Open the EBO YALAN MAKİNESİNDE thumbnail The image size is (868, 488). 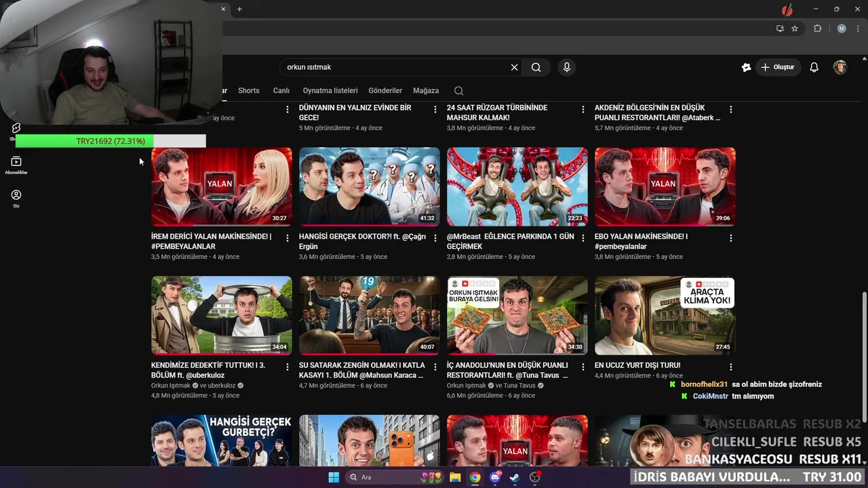665,186
